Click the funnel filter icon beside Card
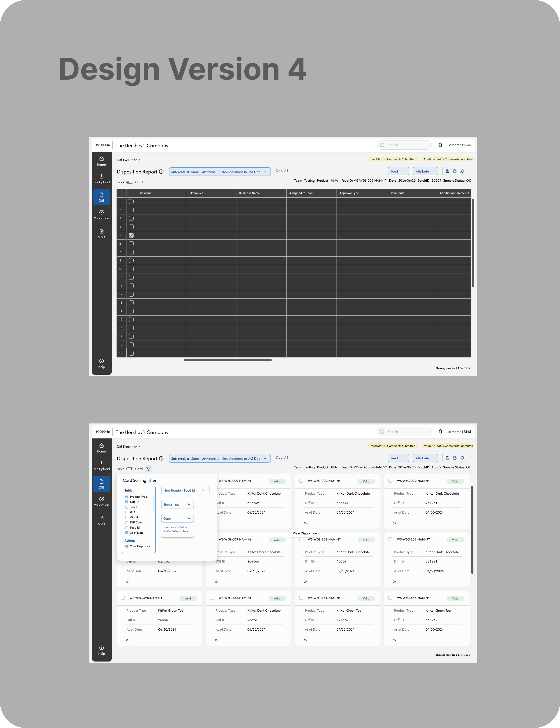Image resolution: width=560 pixels, height=728 pixels. coord(148,469)
